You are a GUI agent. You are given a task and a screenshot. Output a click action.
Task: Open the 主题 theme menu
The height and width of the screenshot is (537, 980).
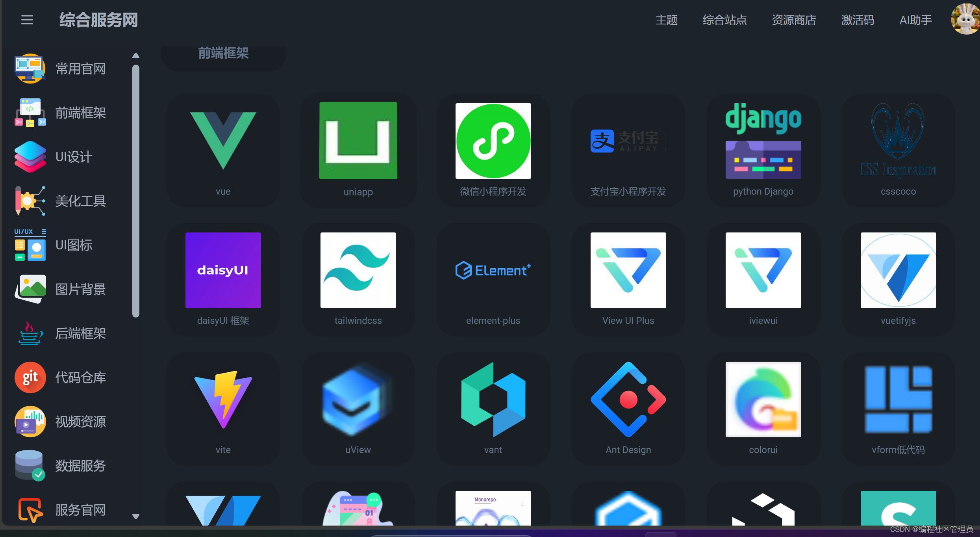666,20
